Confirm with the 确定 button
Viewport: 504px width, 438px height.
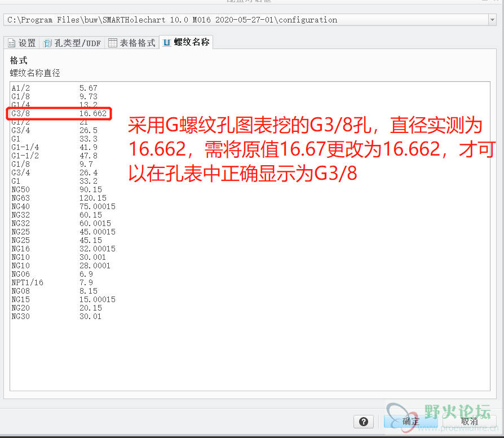tap(410, 422)
